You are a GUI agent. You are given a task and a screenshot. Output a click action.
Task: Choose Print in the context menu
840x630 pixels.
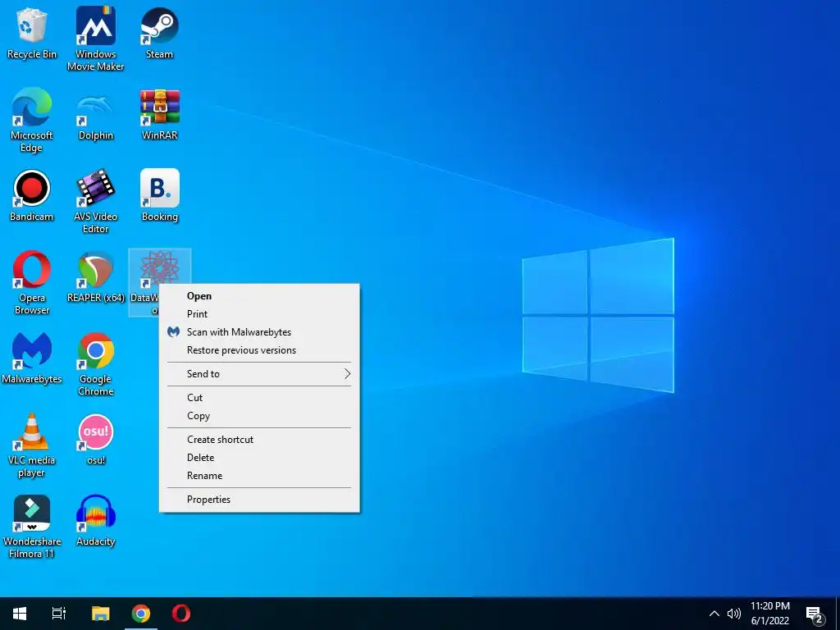click(259, 314)
